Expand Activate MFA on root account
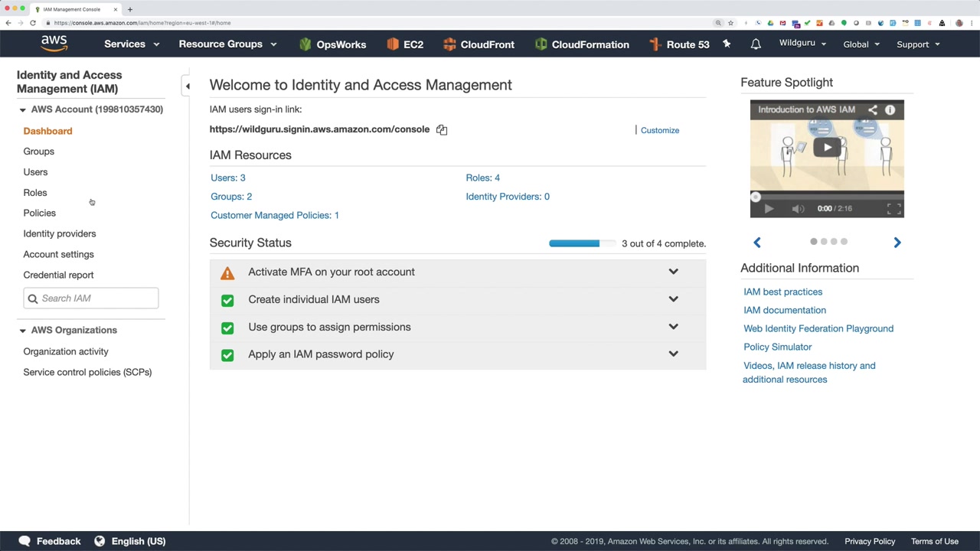 673,272
